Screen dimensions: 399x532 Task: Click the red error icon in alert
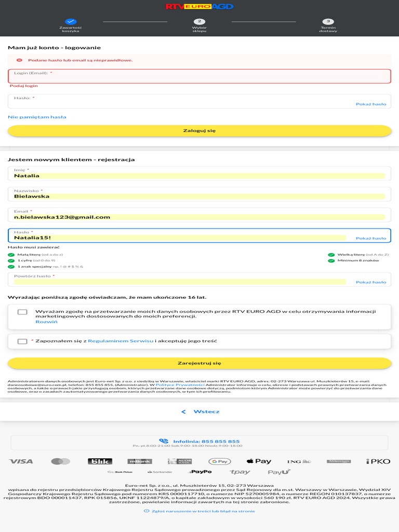tap(19, 60)
